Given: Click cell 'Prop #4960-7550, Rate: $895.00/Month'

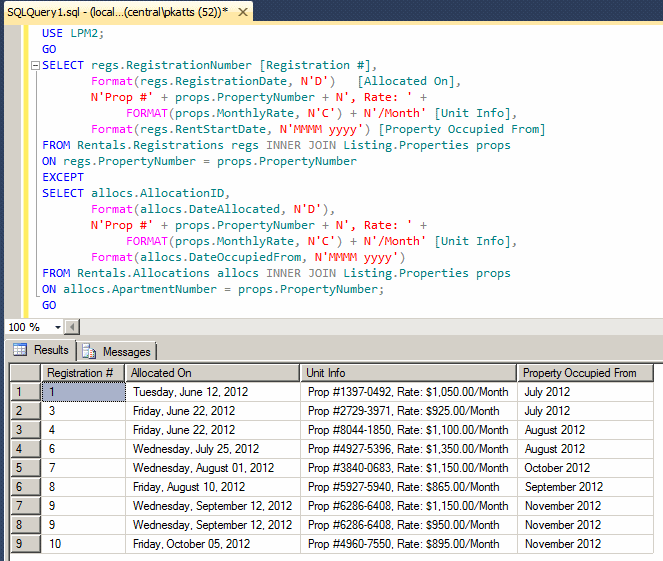Looking at the screenshot, I should click(408, 544).
